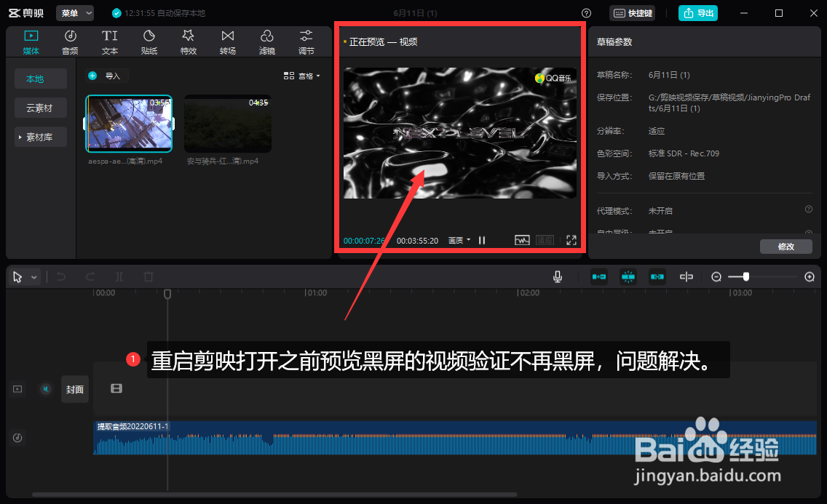Click the 修改 modify button
The image size is (827, 504).
pyautogui.click(x=786, y=247)
